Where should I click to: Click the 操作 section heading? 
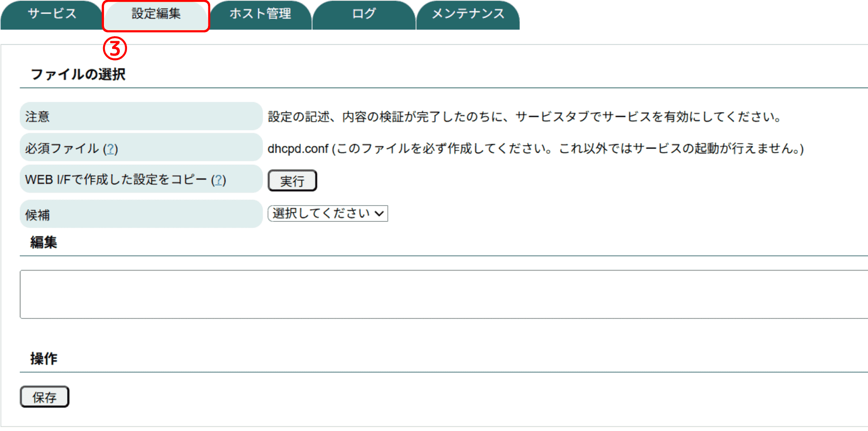[44, 359]
